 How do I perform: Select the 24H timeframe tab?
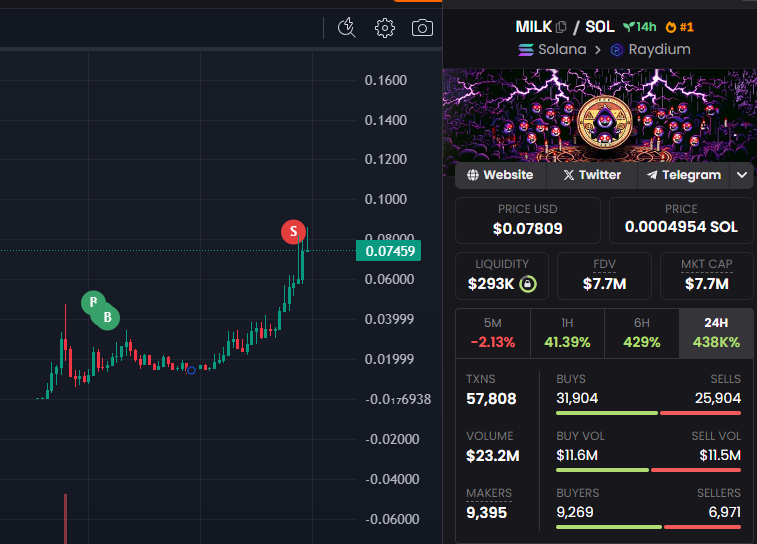click(x=716, y=333)
